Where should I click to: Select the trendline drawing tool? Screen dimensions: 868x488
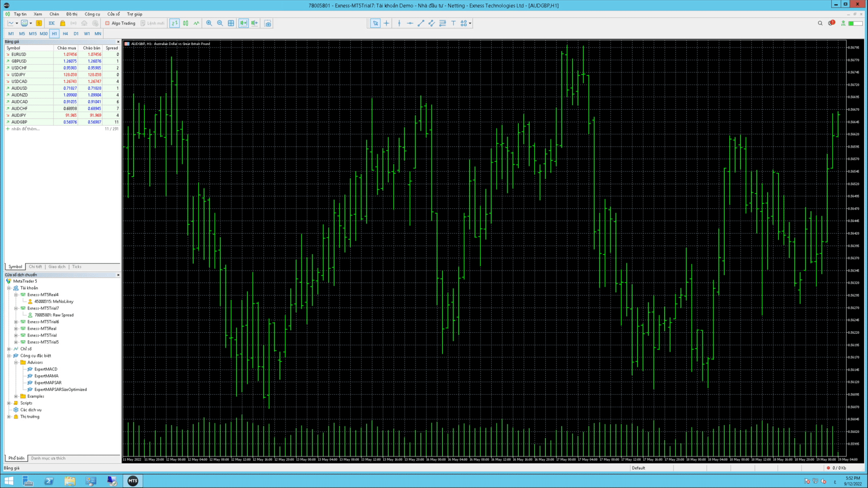421,23
